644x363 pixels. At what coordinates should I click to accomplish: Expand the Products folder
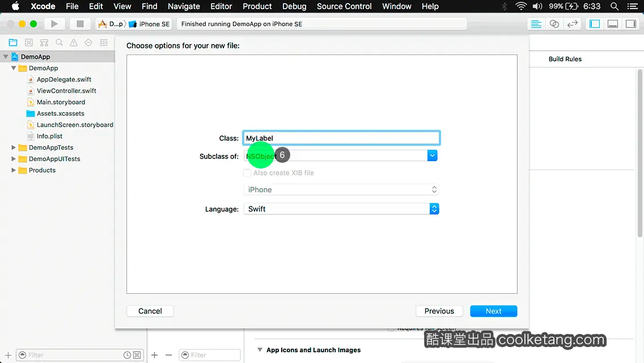(14, 170)
